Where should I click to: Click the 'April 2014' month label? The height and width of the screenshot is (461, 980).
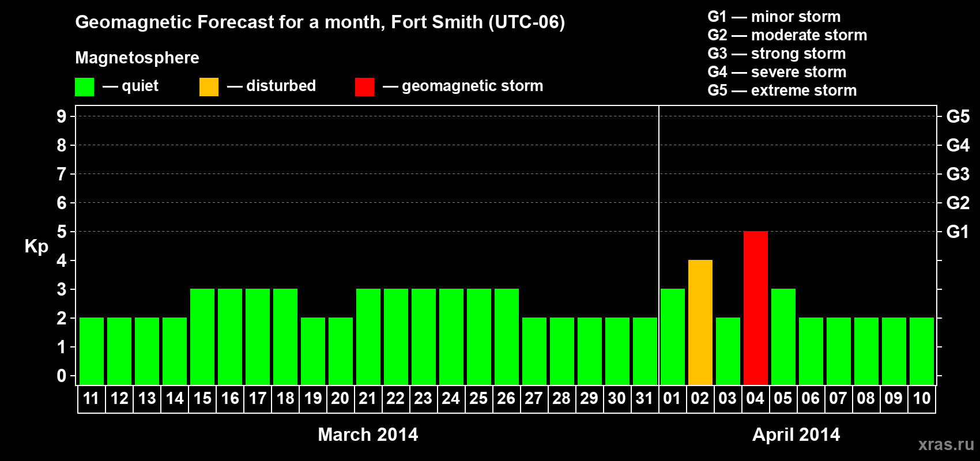pyautogui.click(x=796, y=434)
